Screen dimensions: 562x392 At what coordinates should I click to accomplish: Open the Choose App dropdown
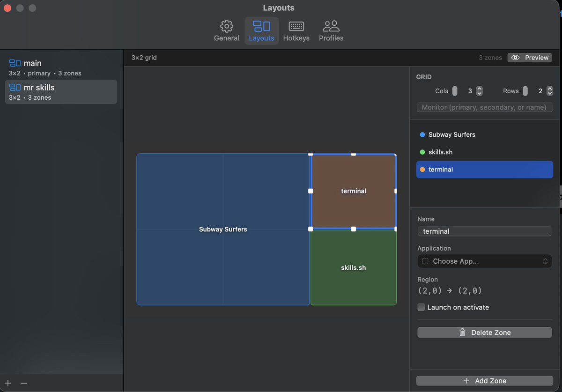[484, 261]
